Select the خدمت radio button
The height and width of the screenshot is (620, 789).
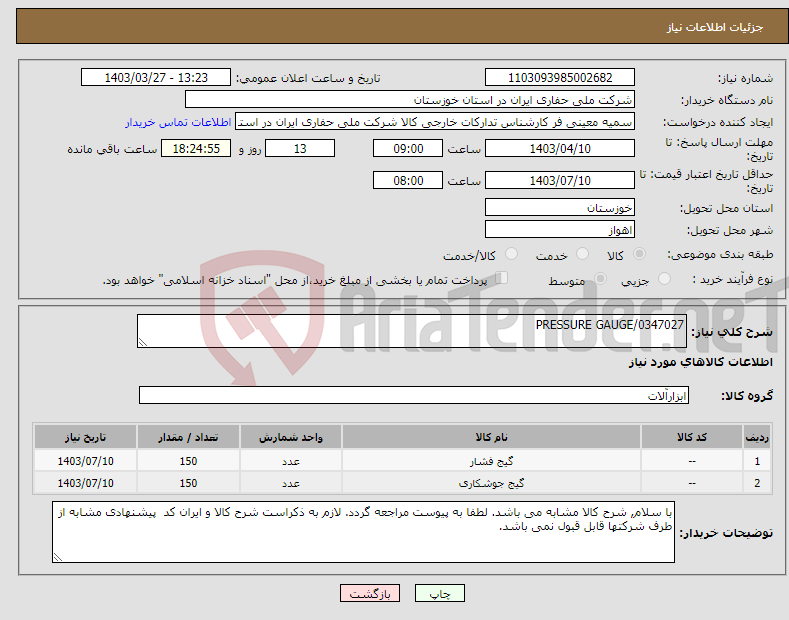click(x=582, y=254)
